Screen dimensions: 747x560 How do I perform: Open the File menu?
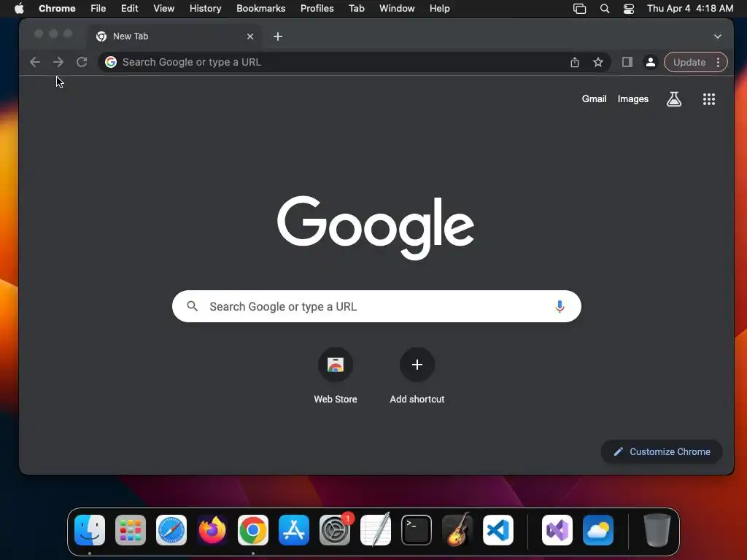click(98, 8)
